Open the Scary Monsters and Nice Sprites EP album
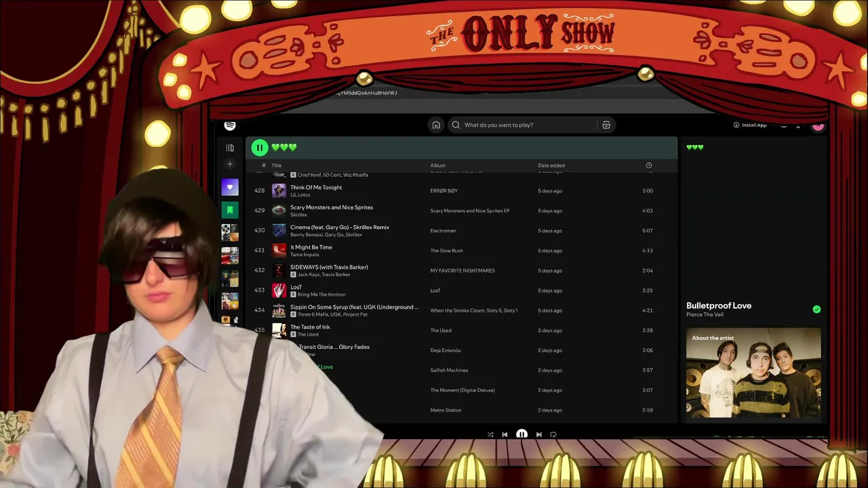The width and height of the screenshot is (868, 488). pyautogui.click(x=470, y=211)
